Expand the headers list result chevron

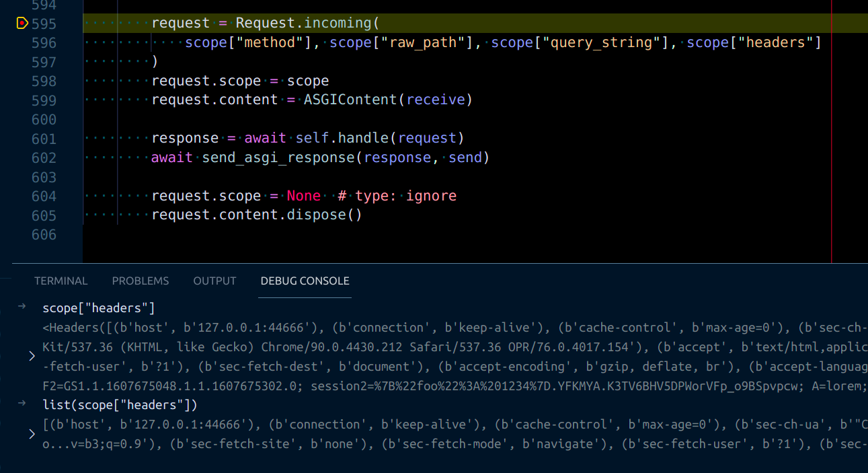coord(32,433)
